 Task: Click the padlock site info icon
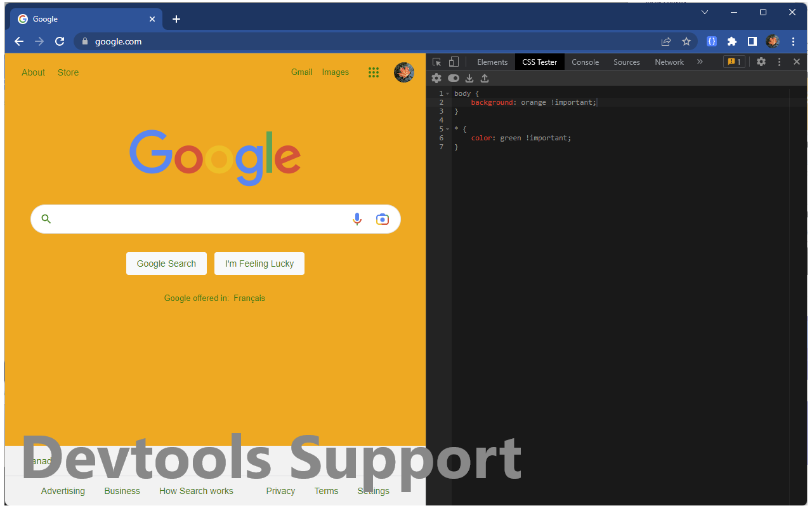point(84,41)
